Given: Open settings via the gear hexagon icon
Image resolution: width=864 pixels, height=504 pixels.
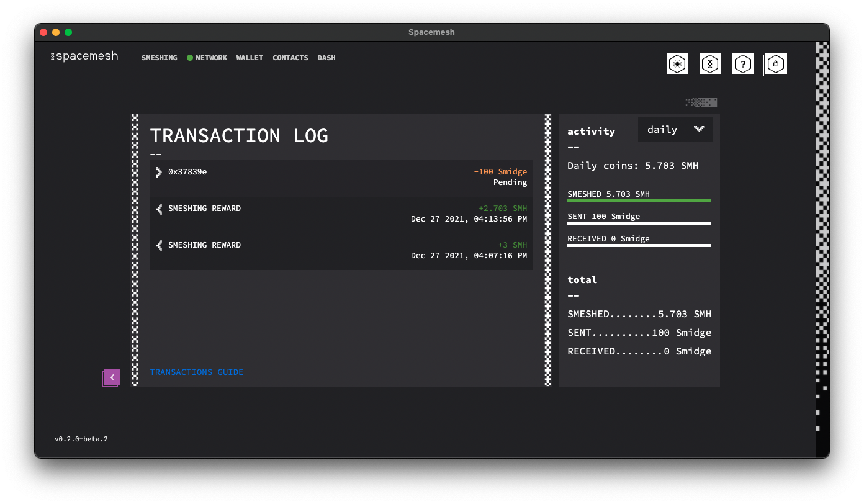Looking at the screenshot, I should click(677, 64).
